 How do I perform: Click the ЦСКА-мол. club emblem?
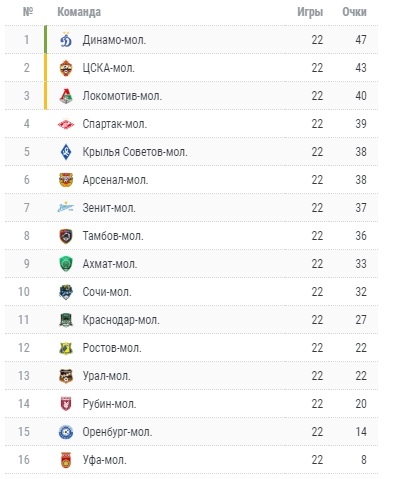point(66,68)
